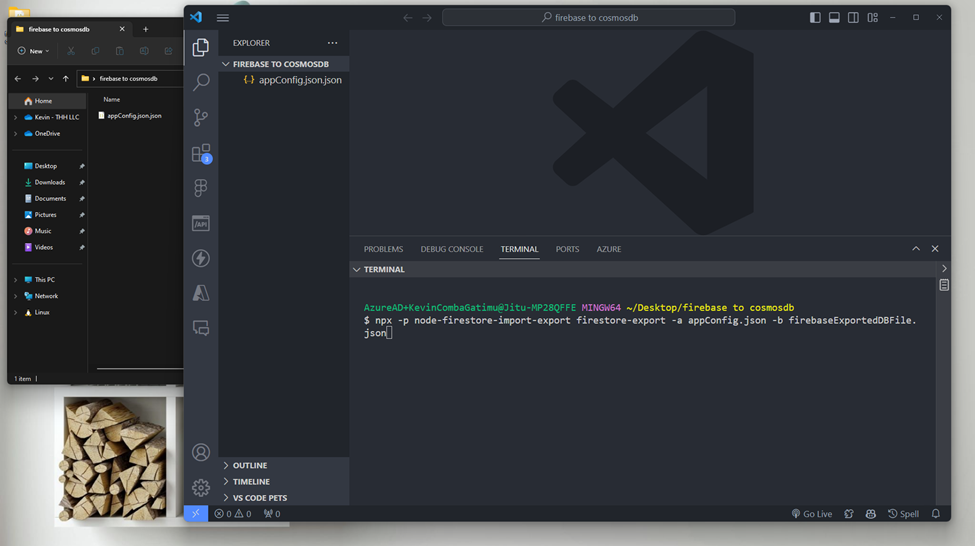Image resolution: width=975 pixels, height=546 pixels.
Task: Switch to the AZURE tab
Action: 609,249
